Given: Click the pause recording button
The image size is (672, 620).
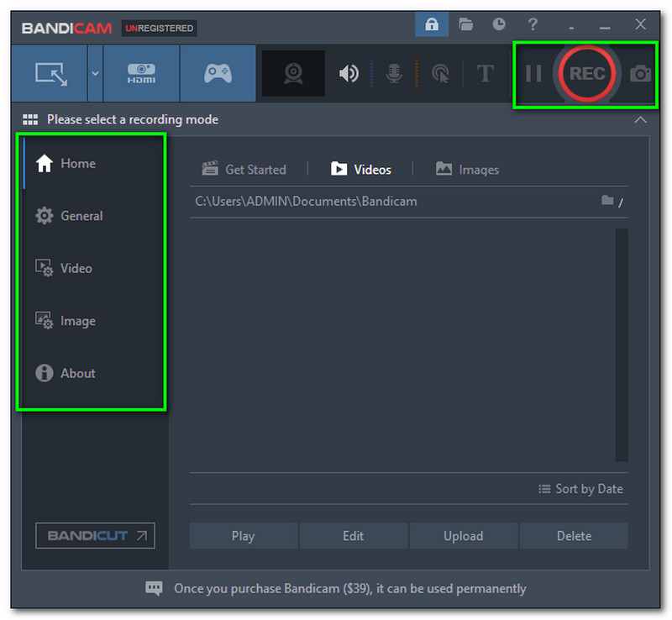Looking at the screenshot, I should 533,73.
